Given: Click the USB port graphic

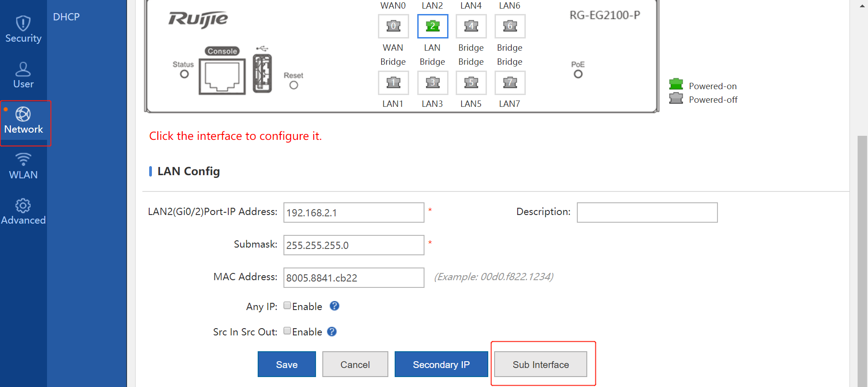Looking at the screenshot, I should coord(262,73).
